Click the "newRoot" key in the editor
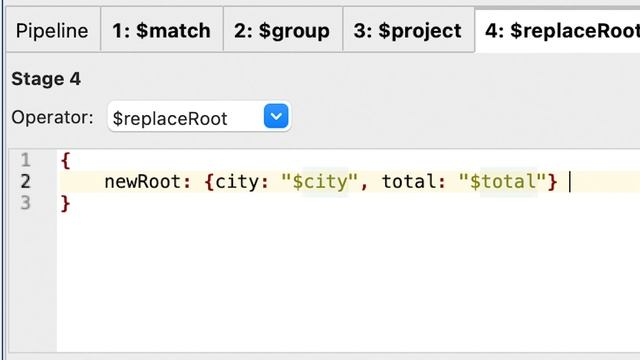 (x=142, y=182)
